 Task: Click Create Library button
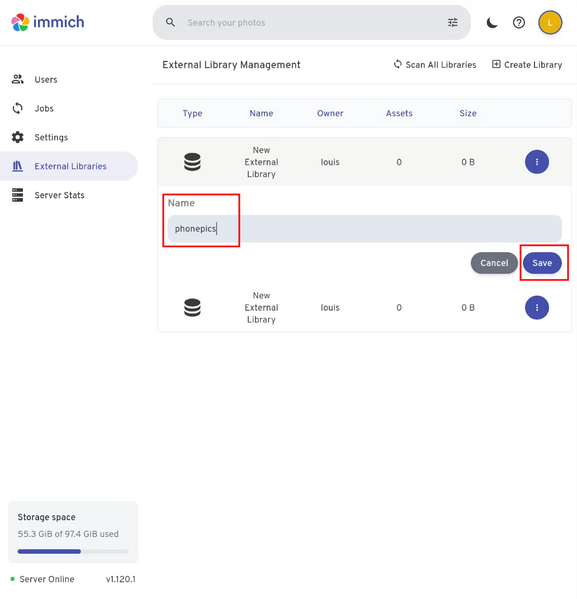(x=527, y=65)
